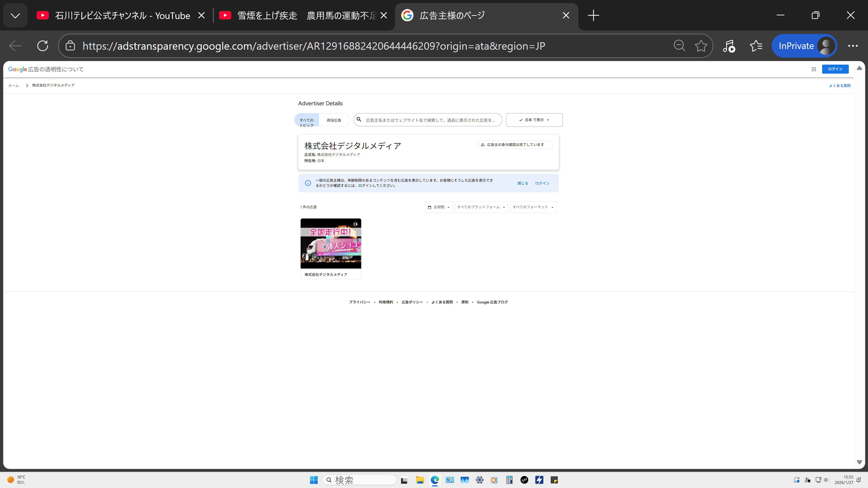Open the 全期間 date range dropdown
The height and width of the screenshot is (488, 868).
pyautogui.click(x=439, y=207)
